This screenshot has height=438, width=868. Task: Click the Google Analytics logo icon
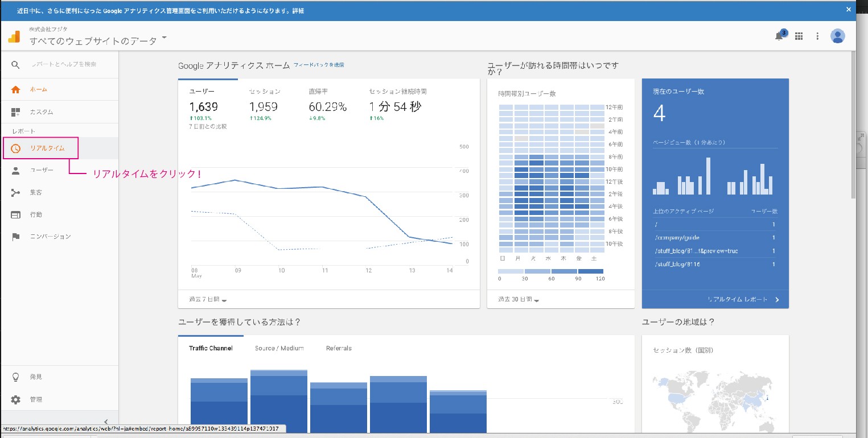(x=14, y=37)
